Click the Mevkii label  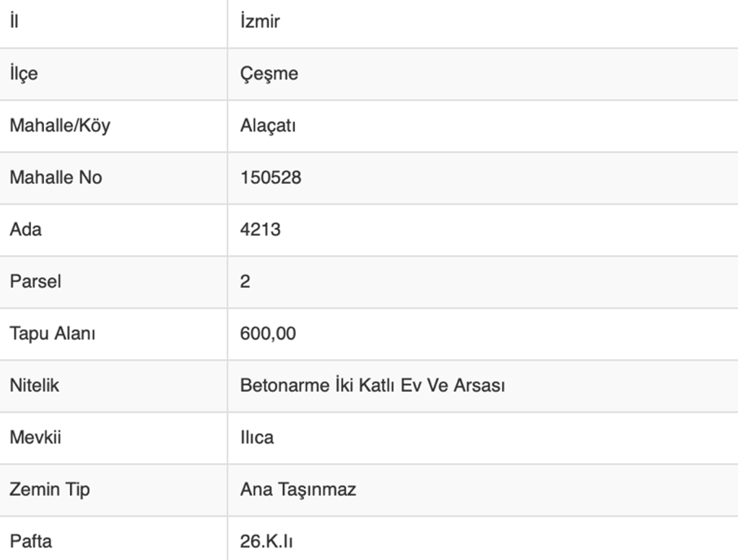coord(35,437)
